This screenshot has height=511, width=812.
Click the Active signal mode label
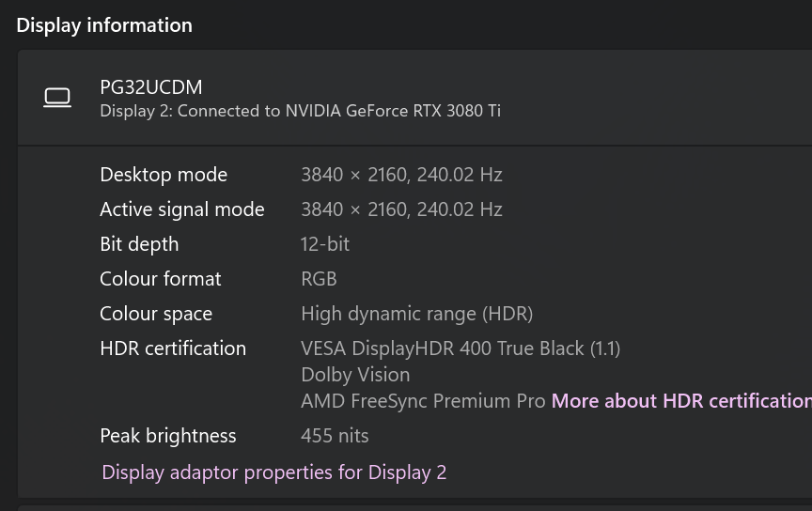point(181,209)
